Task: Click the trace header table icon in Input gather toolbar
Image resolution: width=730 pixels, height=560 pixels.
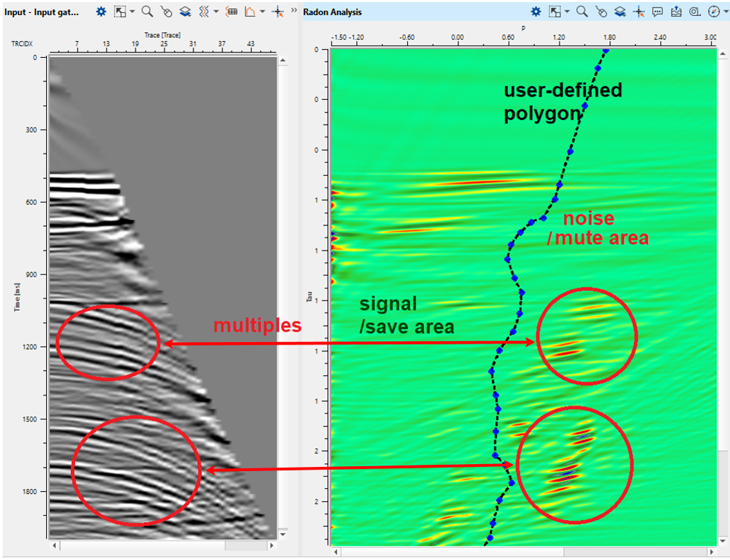Action: click(232, 12)
